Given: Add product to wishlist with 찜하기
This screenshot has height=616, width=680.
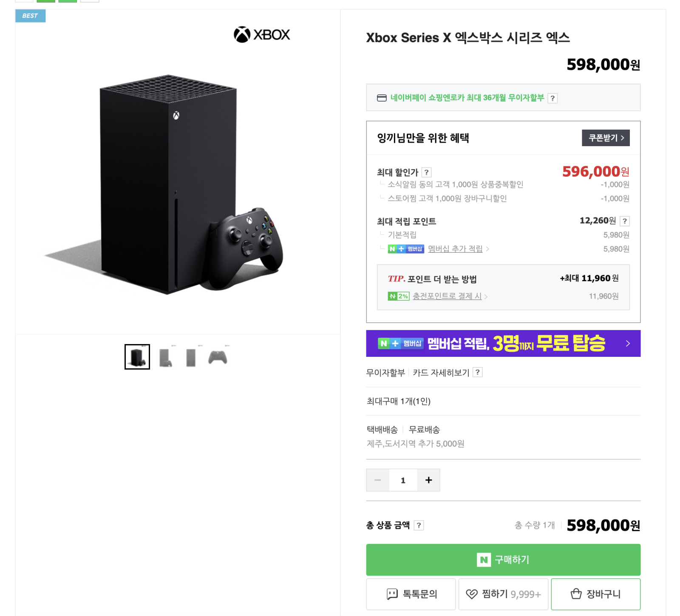Looking at the screenshot, I should point(503,594).
